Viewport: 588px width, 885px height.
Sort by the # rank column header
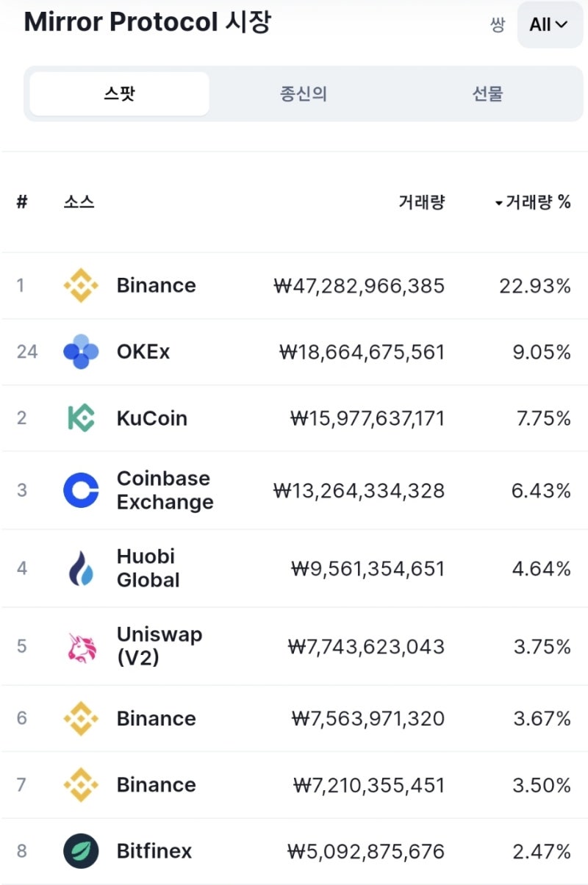click(x=22, y=202)
